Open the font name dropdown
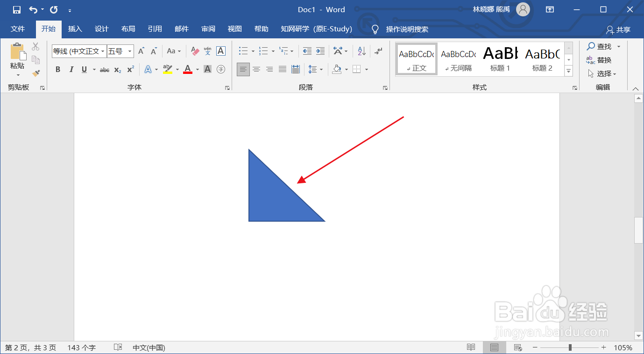644x354 pixels. point(103,51)
